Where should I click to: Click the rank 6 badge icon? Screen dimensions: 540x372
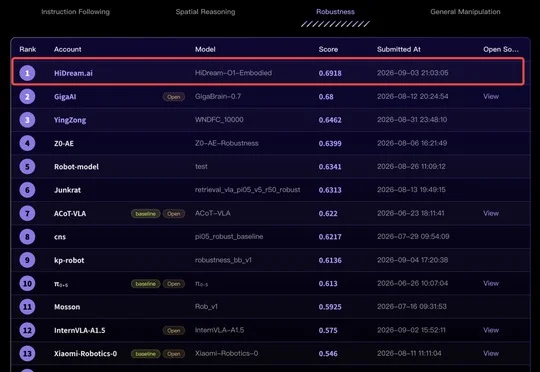[27, 190]
